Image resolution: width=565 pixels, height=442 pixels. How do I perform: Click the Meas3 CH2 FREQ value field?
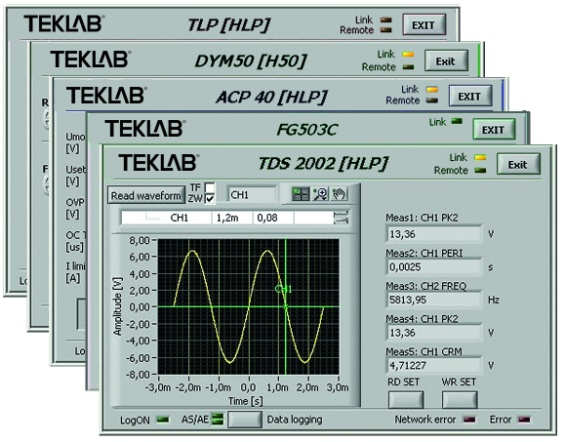point(433,300)
